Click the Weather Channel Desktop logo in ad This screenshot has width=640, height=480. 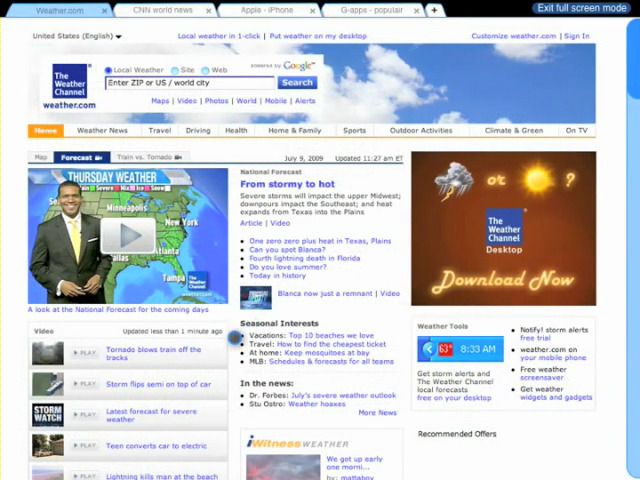(x=504, y=227)
